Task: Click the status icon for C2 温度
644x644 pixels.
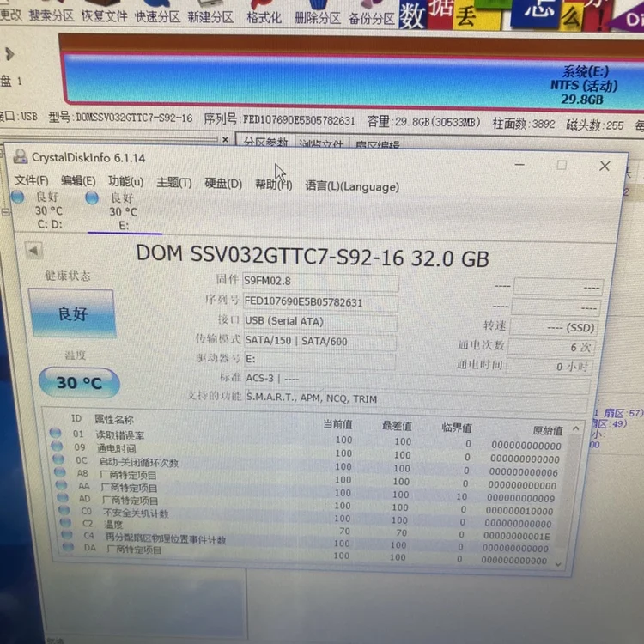Action: tap(66, 522)
